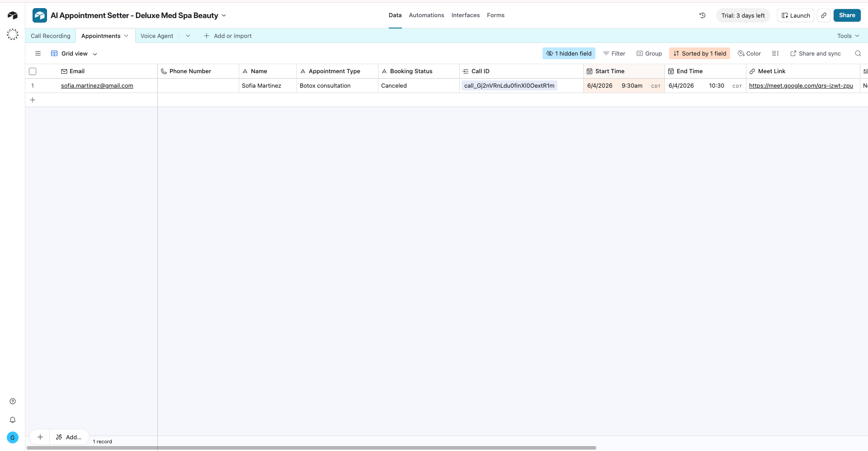Switch to the Automations tab
This screenshot has height=451, width=868.
coord(426,15)
